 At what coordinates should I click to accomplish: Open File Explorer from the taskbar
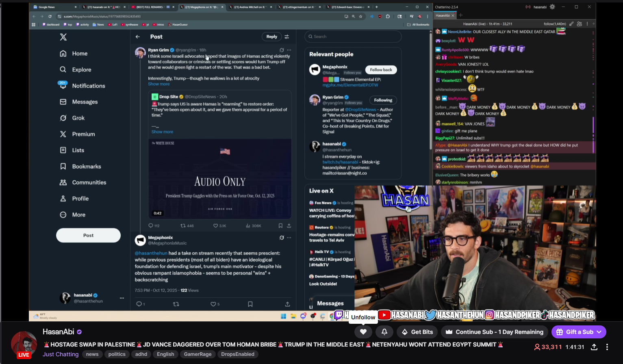click(293, 316)
